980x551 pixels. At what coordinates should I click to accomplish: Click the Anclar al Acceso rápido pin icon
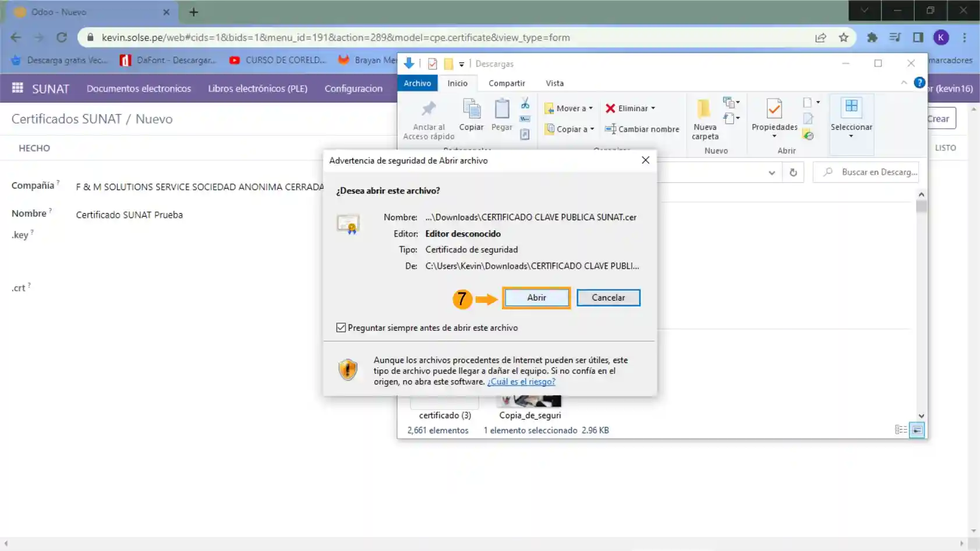coord(429,109)
